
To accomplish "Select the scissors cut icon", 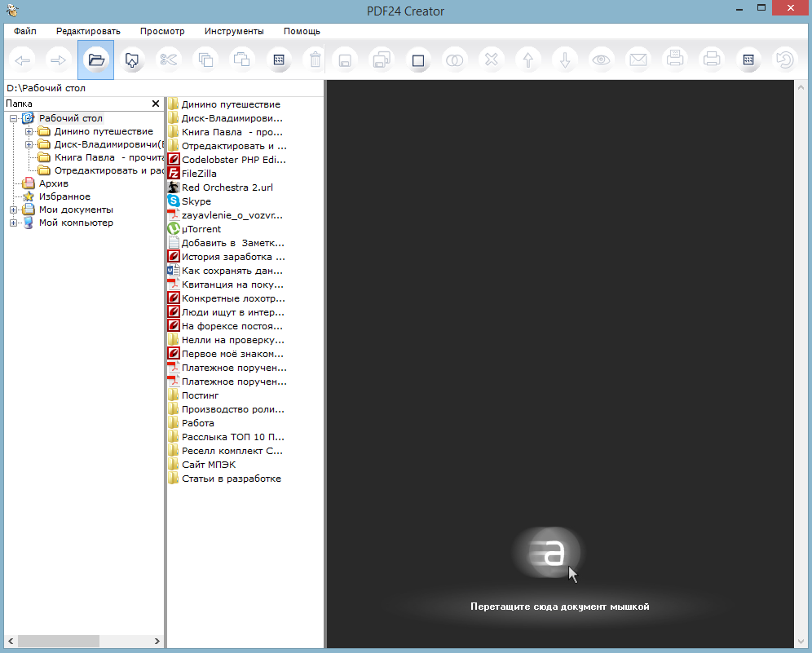I will [x=169, y=60].
